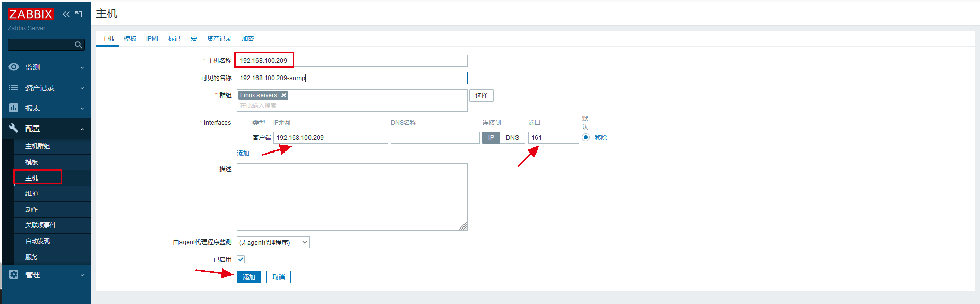Click the sidebar search magnifier icon
980x304 pixels.
pyautogui.click(x=78, y=45)
